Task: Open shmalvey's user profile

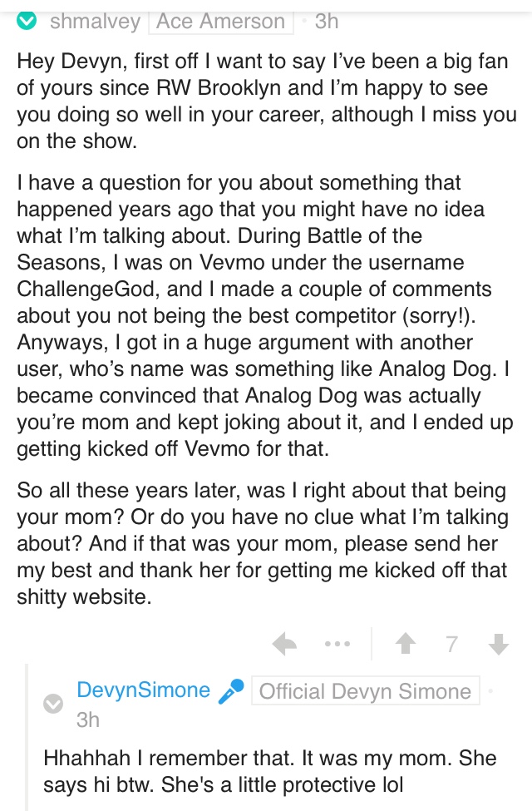Action: point(95,21)
